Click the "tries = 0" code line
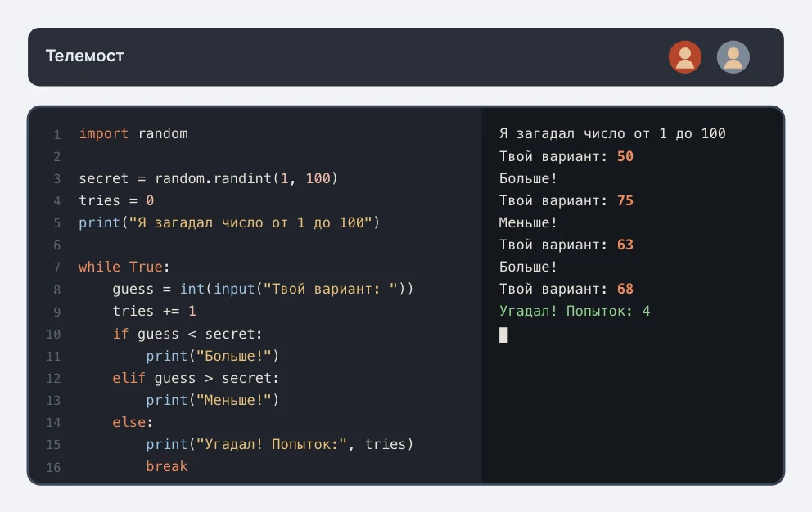This screenshot has width=812, height=512. (x=116, y=200)
